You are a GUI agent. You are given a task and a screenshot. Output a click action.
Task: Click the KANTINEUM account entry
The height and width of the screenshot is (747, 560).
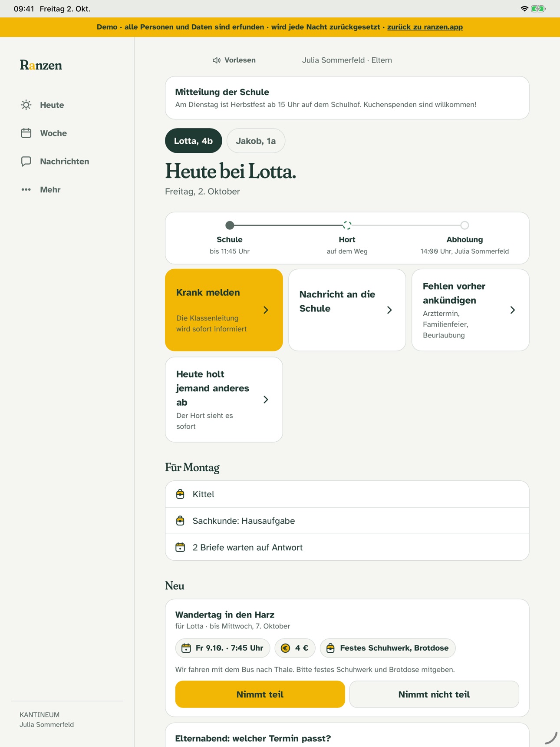47,719
